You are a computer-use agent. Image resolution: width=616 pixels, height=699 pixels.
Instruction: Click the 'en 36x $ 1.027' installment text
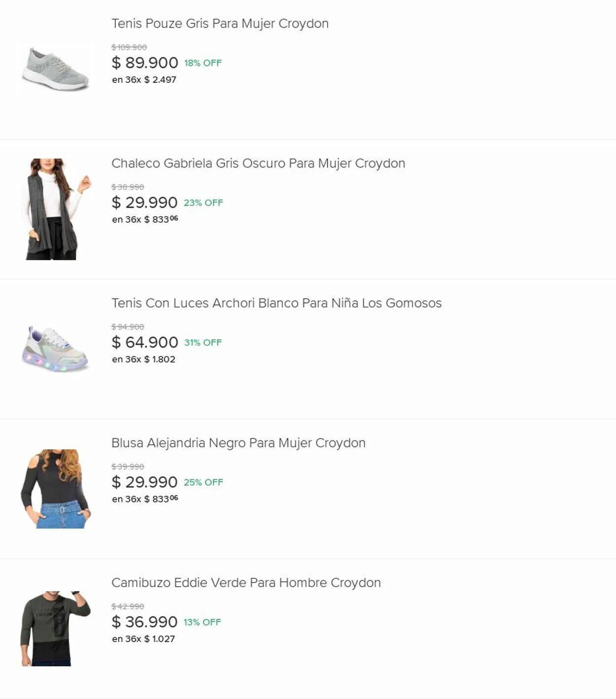point(143,639)
